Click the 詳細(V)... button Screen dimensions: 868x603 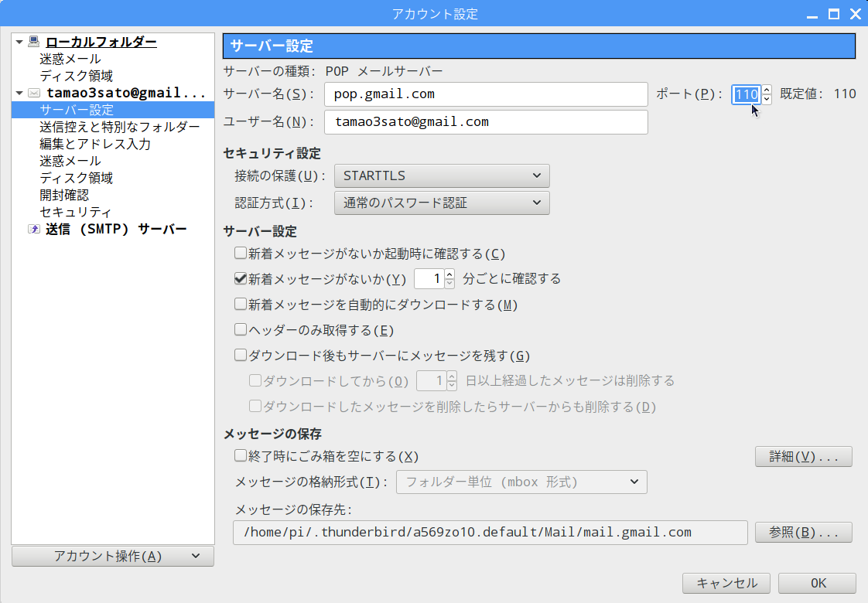pyautogui.click(x=803, y=457)
